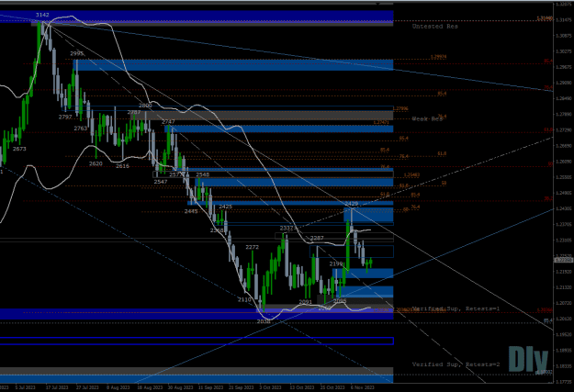Select '6 Nov 2023' on the time axis

pos(363,387)
